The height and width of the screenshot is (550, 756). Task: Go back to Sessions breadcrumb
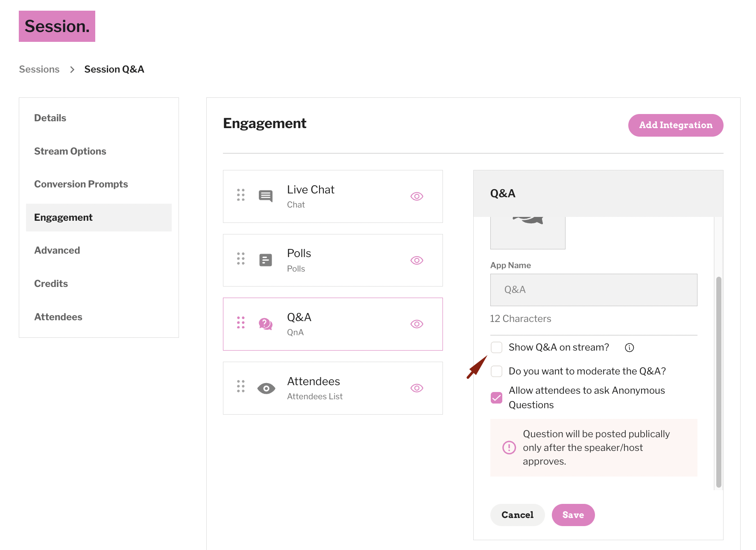(39, 69)
